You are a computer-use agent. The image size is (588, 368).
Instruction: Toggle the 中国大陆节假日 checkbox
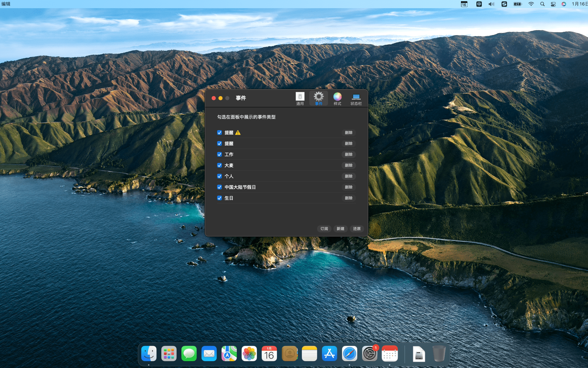point(219,187)
